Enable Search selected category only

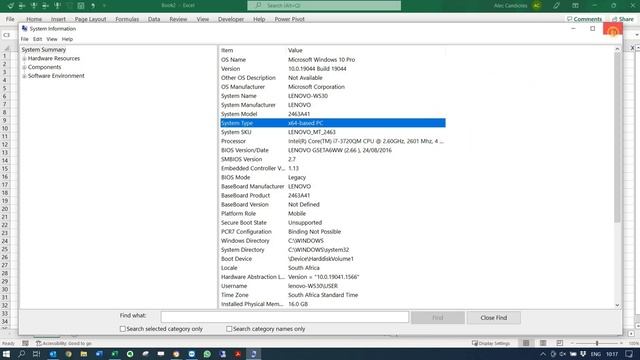[123, 329]
